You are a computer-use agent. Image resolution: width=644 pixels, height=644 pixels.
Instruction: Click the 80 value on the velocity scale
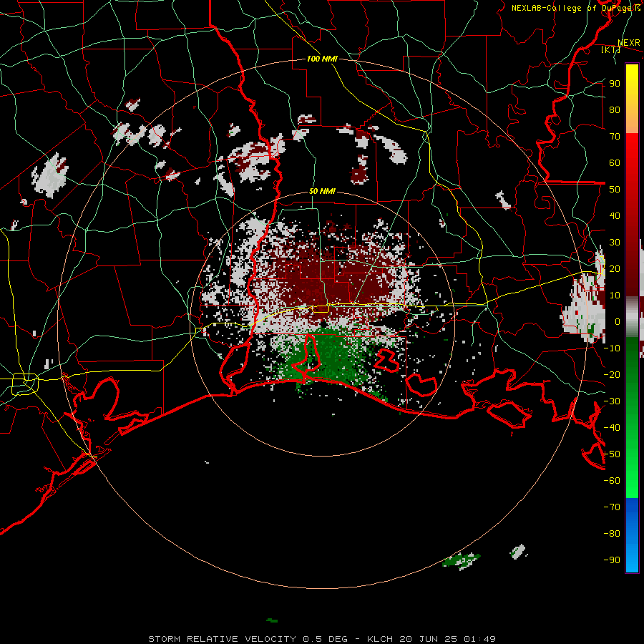[x=615, y=109]
